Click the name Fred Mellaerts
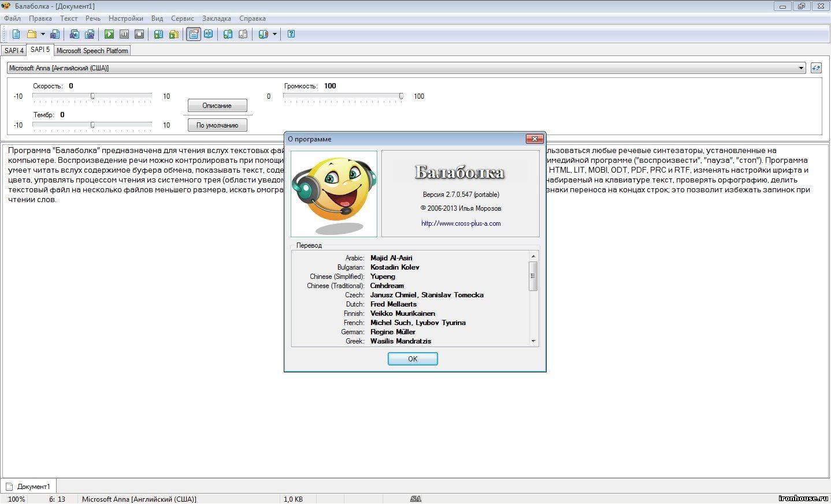831x504 pixels. point(394,304)
